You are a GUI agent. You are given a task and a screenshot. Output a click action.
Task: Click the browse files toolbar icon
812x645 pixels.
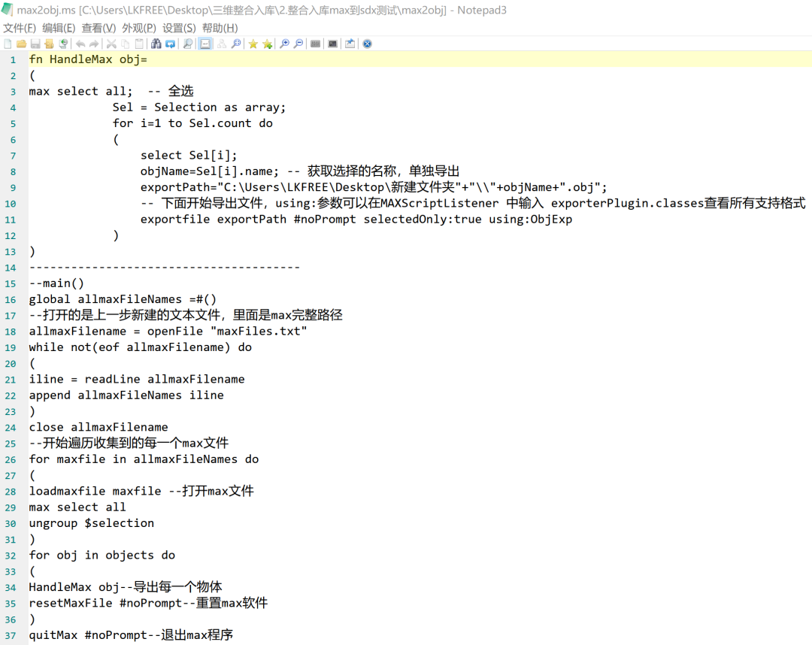49,44
